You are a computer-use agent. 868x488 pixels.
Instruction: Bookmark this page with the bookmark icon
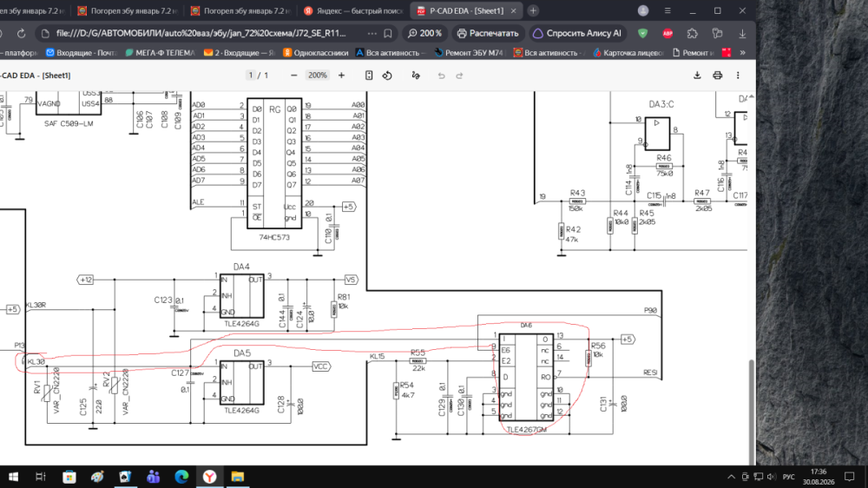[x=388, y=33]
